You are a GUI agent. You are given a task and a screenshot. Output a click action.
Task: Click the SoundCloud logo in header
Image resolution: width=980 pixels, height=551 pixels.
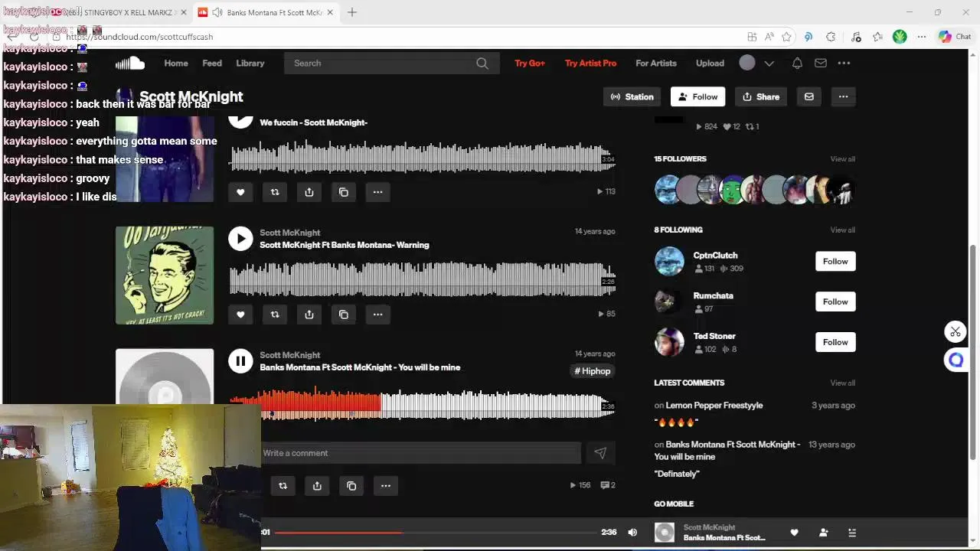coord(130,64)
